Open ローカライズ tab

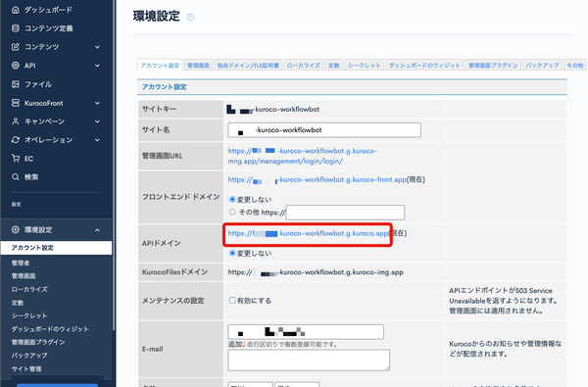tap(304, 66)
